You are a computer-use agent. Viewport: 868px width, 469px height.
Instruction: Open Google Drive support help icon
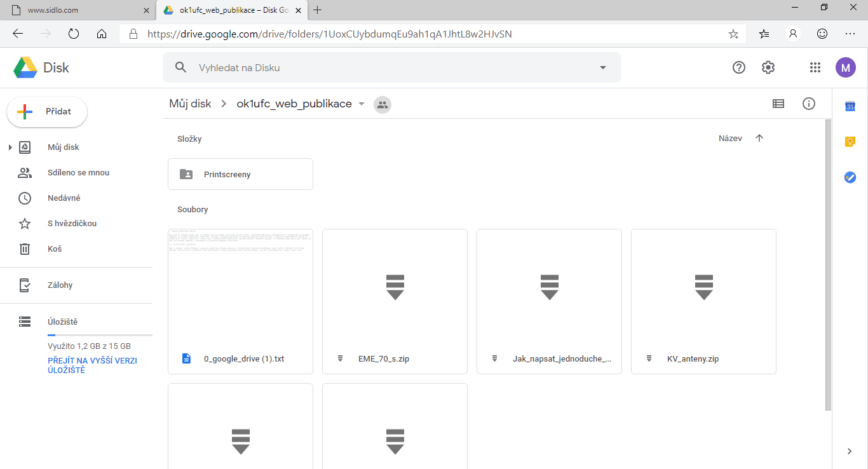[738, 67]
